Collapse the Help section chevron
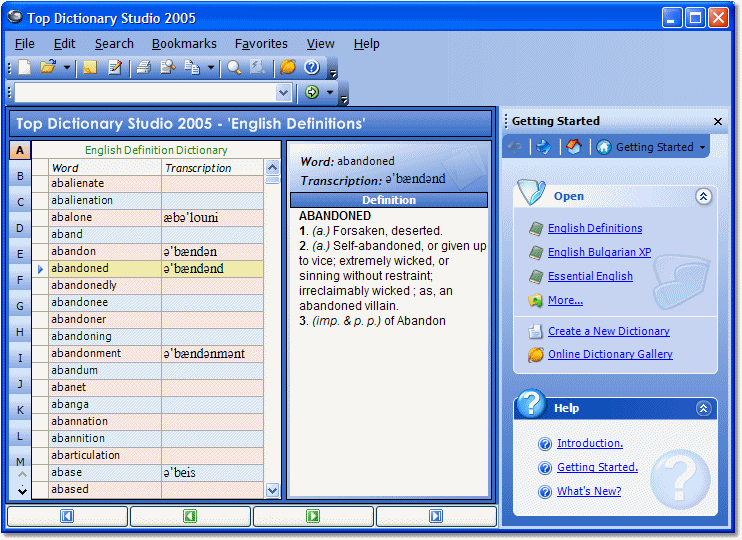Screen dimensions: 742x540 (703, 408)
